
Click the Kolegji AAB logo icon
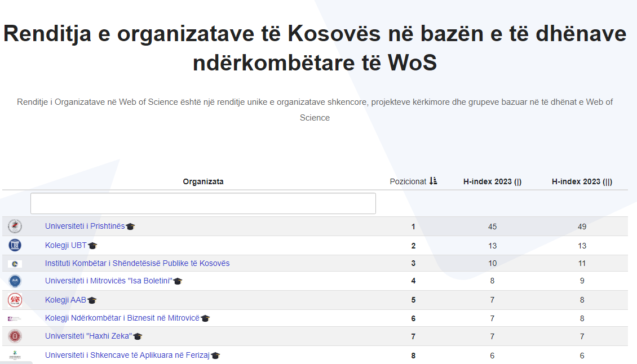pyautogui.click(x=15, y=300)
